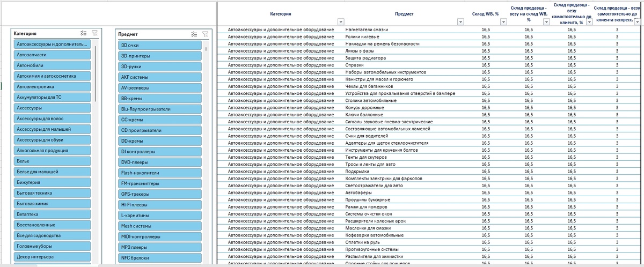Filter by Головные уборы category
The image size is (644, 267).
click(52, 246)
